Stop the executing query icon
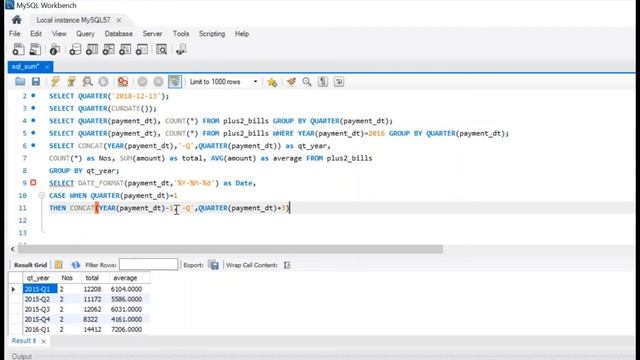The width and height of the screenshot is (640, 360). tap(103, 82)
